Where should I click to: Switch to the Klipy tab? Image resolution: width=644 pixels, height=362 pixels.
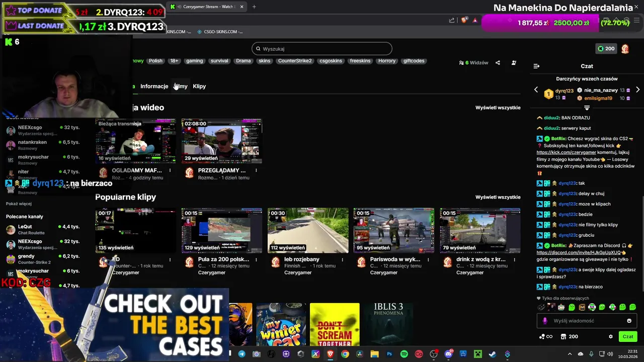pos(199,86)
